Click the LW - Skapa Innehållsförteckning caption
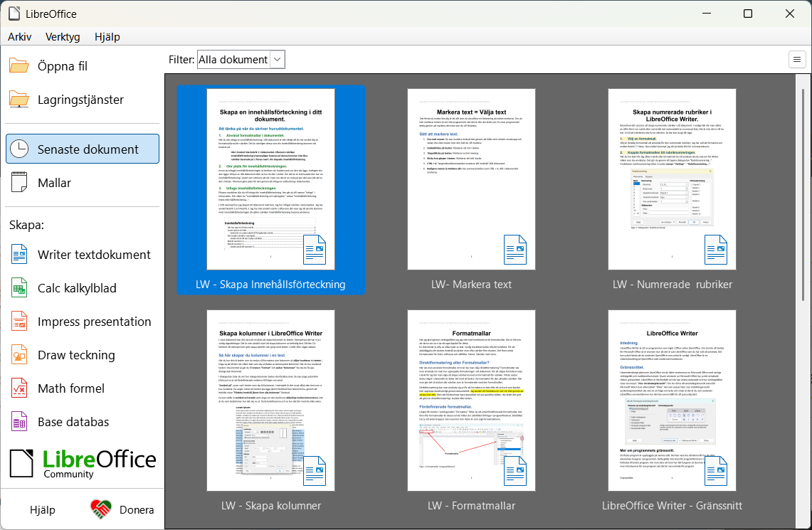The width and height of the screenshot is (812, 530). [270, 284]
